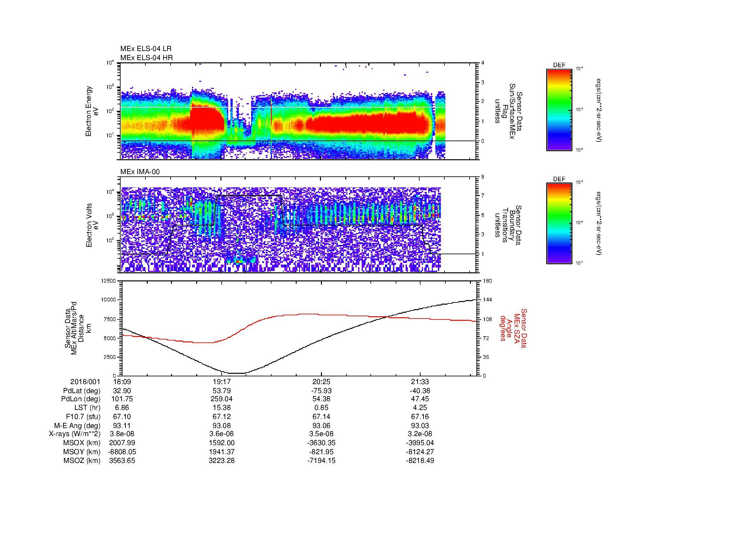Select LST value '6.86'

pyautogui.click(x=122, y=408)
